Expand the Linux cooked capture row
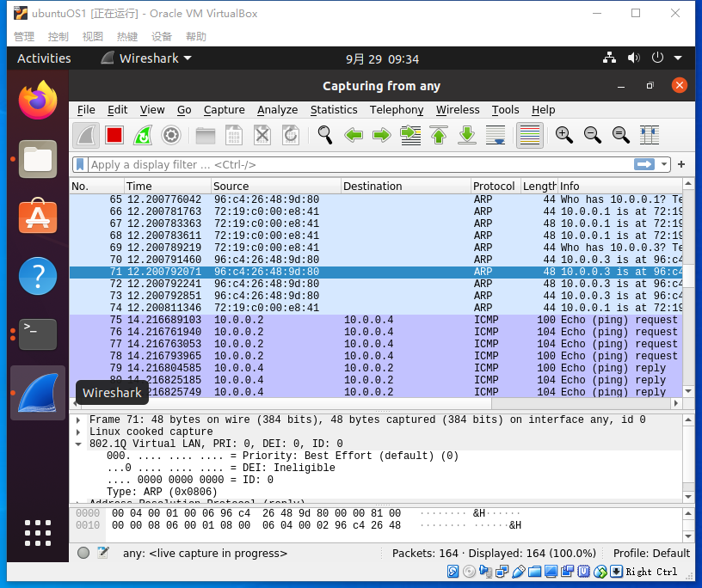This screenshot has height=588, width=702. pos(78,432)
